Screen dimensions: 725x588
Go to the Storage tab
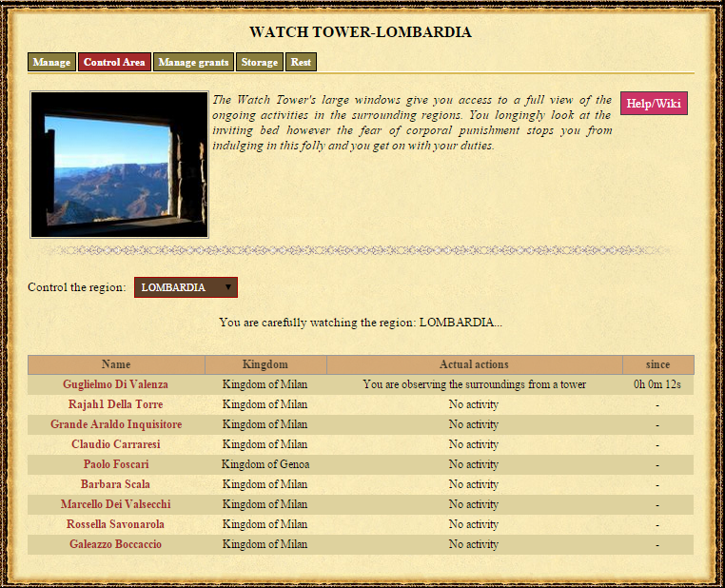pyautogui.click(x=259, y=62)
